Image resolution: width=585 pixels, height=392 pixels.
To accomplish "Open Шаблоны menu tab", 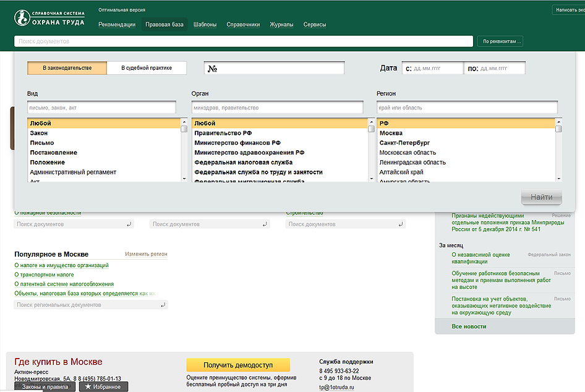I will (205, 25).
